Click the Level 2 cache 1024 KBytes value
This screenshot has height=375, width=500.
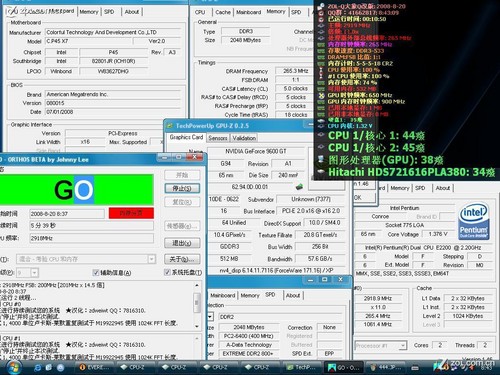tap(468, 316)
